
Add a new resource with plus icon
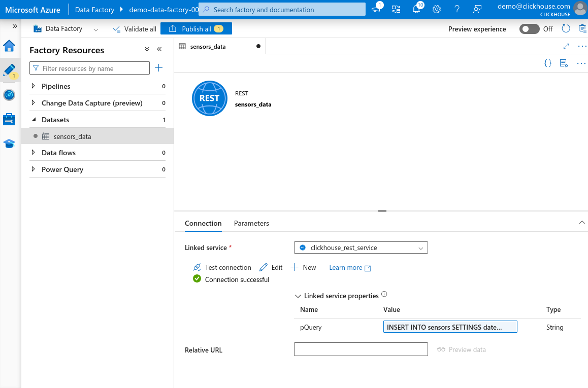[158, 68]
